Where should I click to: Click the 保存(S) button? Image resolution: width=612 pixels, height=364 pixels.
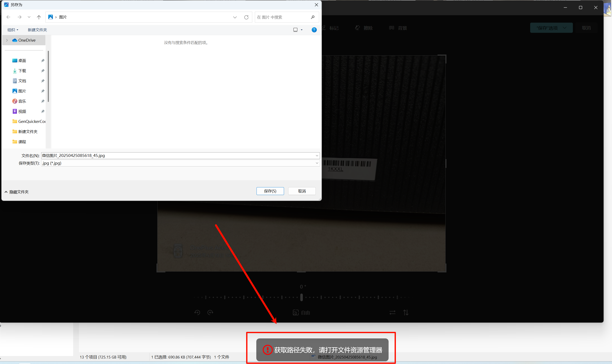[x=270, y=191]
